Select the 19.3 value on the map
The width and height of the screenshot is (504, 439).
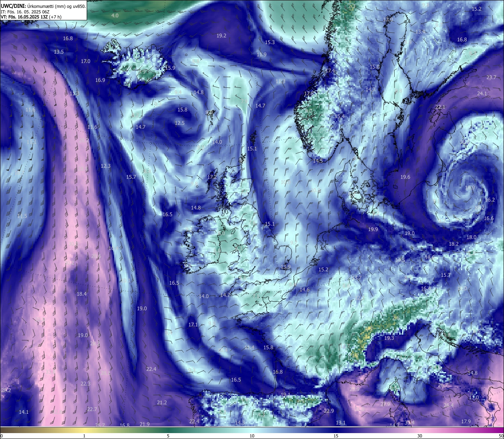pyautogui.click(x=389, y=338)
